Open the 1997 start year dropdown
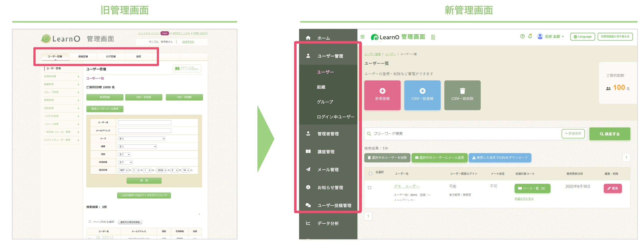The height and width of the screenshot is (250, 644). click(123, 170)
